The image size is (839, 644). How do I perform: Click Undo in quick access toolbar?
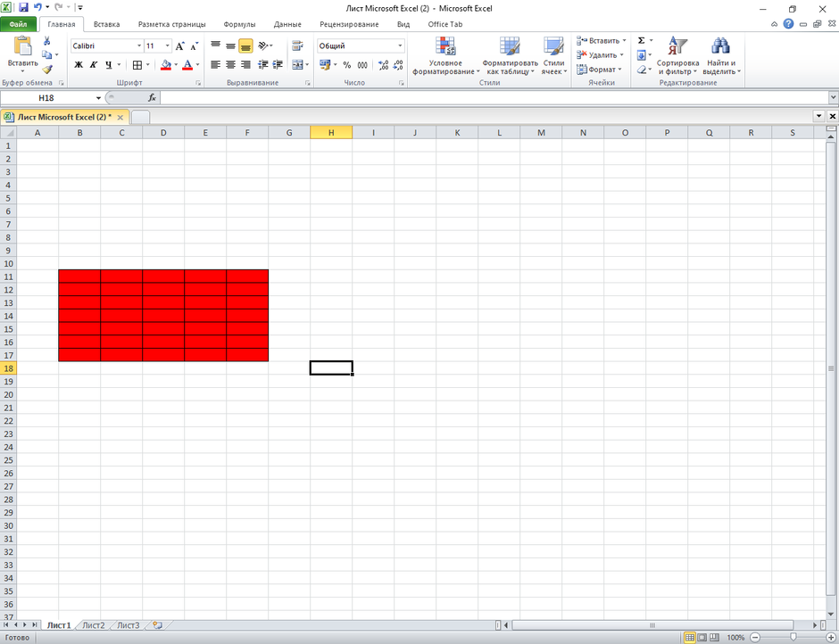37,7
